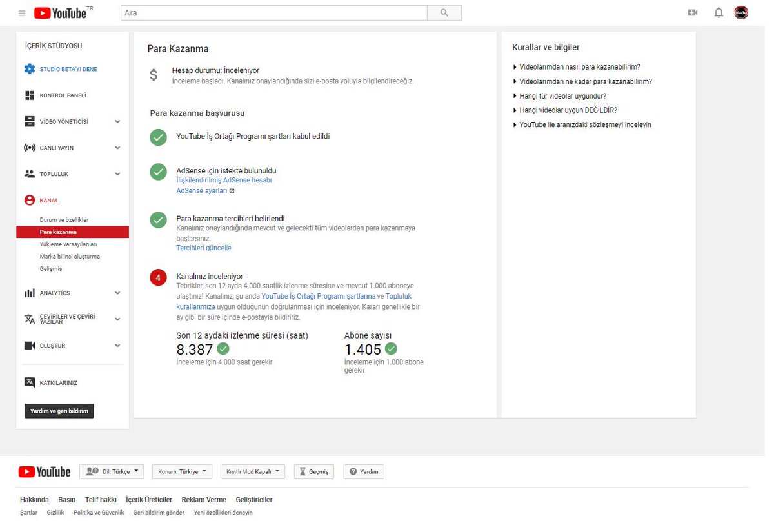
Task: Open the notifications bell
Action: tap(719, 13)
